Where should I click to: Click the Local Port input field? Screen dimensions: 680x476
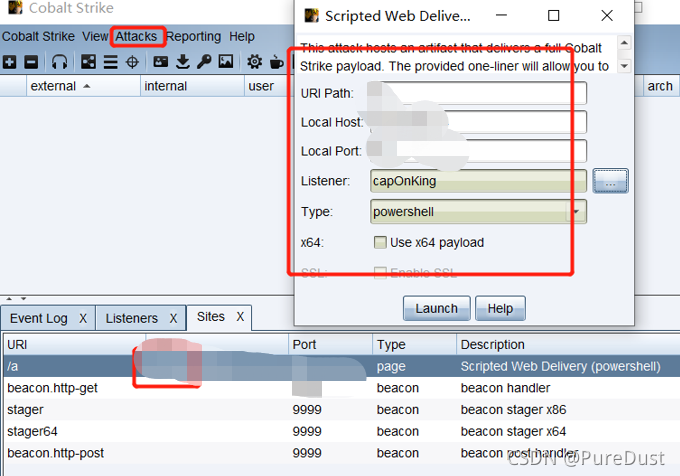pyautogui.click(x=478, y=151)
